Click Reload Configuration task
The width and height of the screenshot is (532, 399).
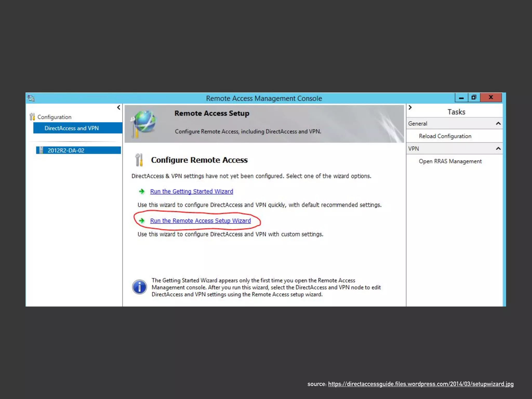445,136
